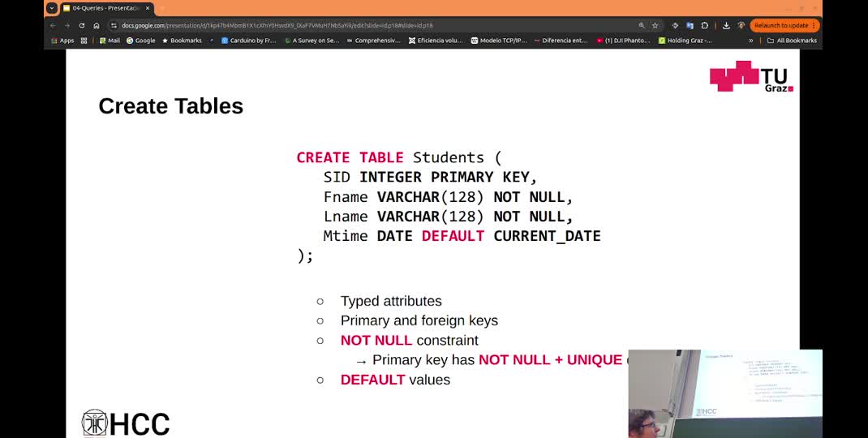868x438 pixels.
Task: Open the zoom magnifier icon in address bar
Action: (642, 25)
